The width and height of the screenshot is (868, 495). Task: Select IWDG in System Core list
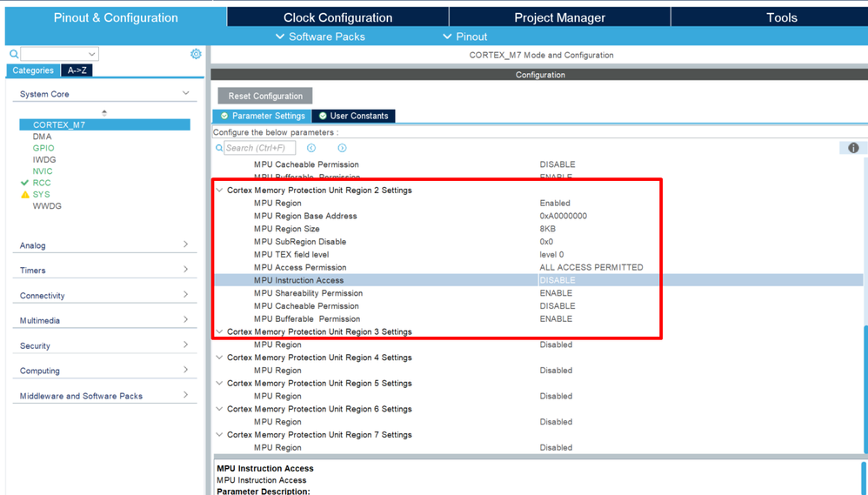pos(44,159)
